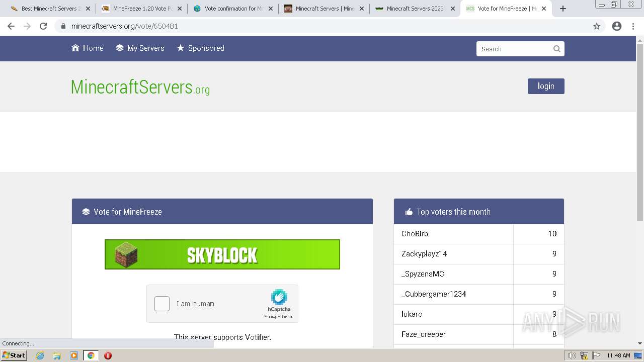Close the MineFreeze 1.20 Vote tab
The height and width of the screenshot is (362, 644).
(x=180, y=9)
